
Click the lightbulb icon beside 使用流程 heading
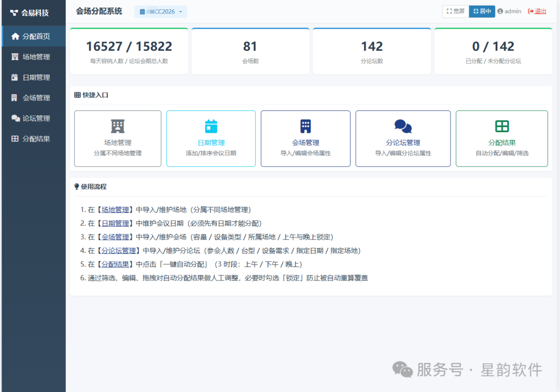(x=76, y=186)
